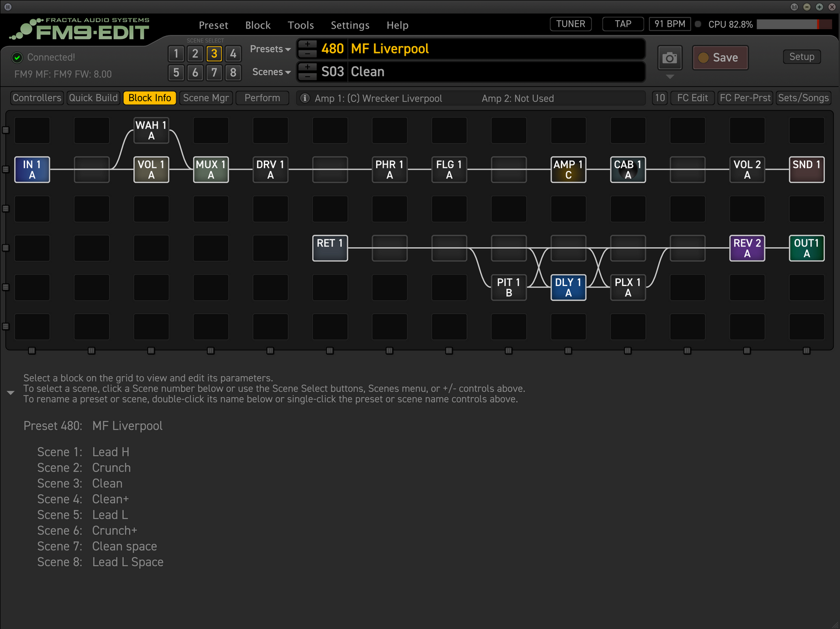
Task: Click the TAP tempo button
Action: pos(623,24)
